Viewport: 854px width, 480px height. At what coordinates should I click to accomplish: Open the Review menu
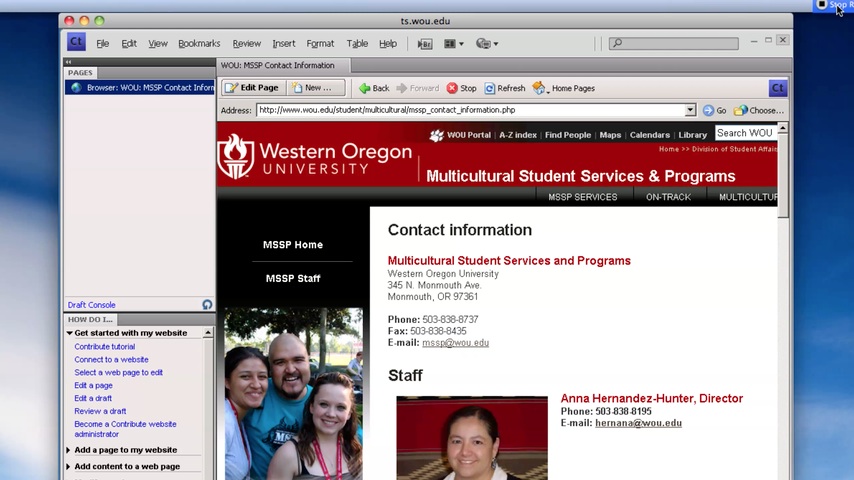247,44
